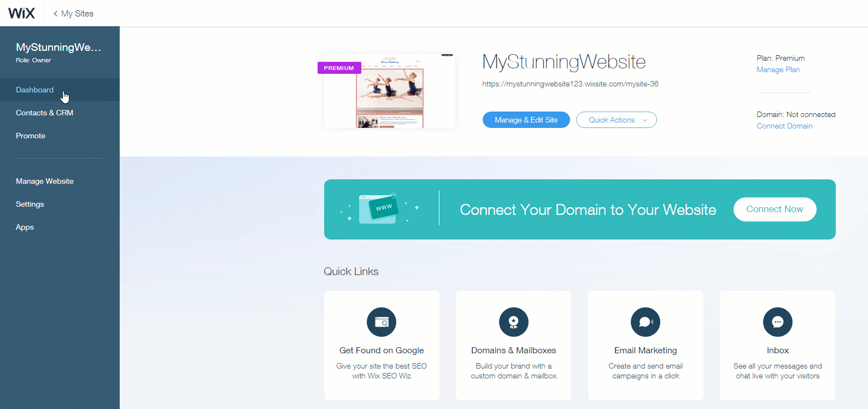
Task: Click 'See all your messages' description
Action: pyautogui.click(x=778, y=371)
